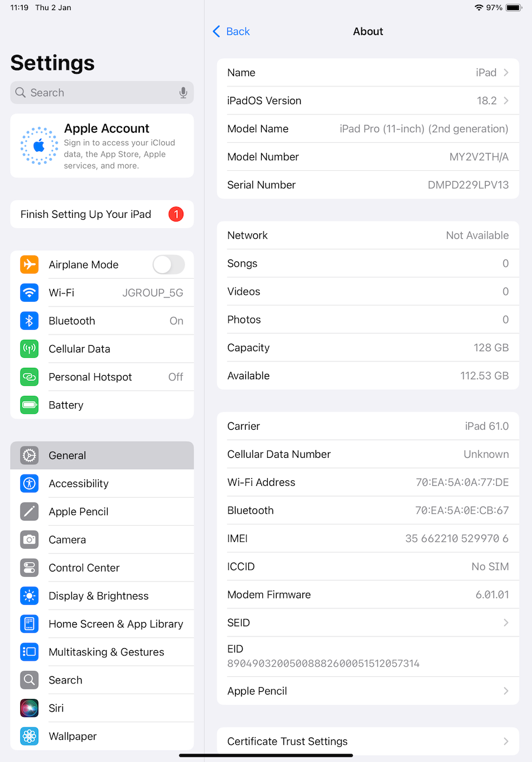Tap the microphone dictation icon in search
Viewport: 532px width, 762px height.
tap(183, 92)
